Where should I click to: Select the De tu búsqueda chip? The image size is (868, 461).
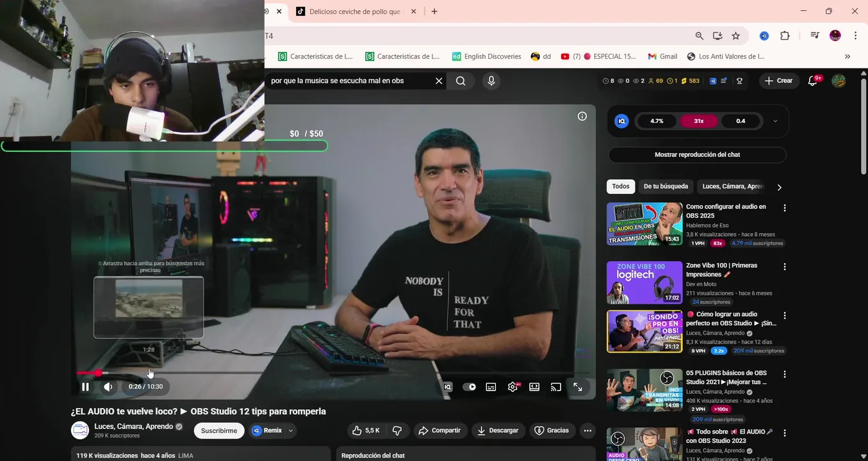(x=666, y=186)
